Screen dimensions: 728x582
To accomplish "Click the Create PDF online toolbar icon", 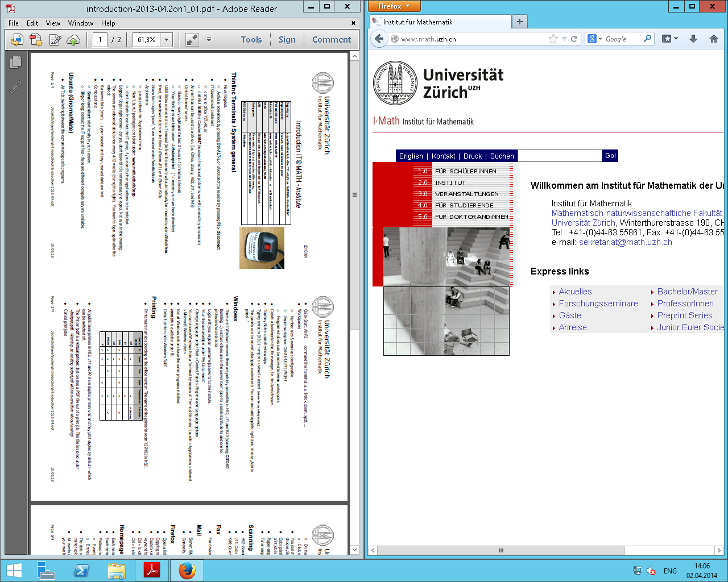I will coord(36,40).
